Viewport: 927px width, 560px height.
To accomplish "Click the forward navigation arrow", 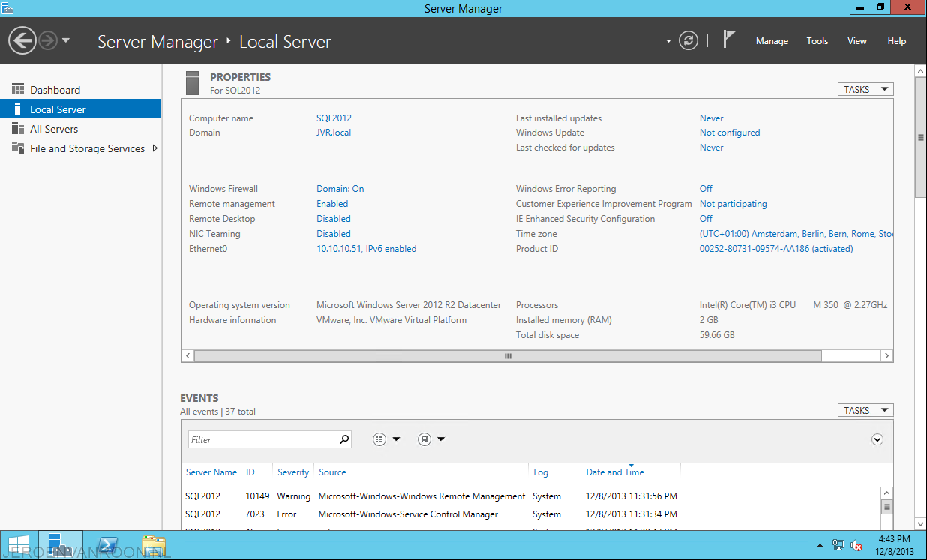I will point(48,40).
